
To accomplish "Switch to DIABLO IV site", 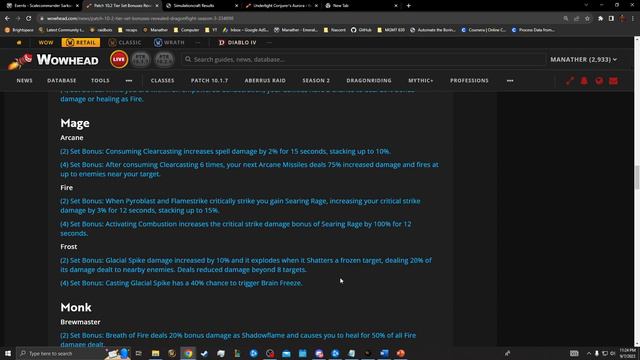I will pos(237,42).
